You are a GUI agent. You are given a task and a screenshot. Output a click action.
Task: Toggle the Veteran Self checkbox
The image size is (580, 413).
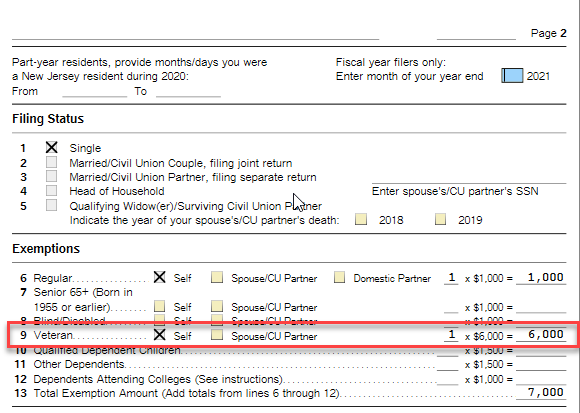point(159,335)
